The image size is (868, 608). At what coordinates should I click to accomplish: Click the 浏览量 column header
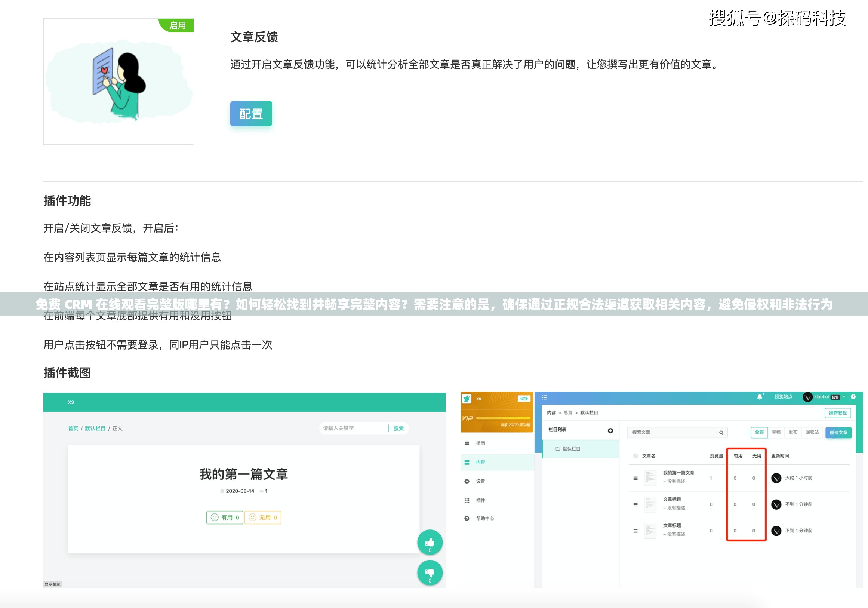coord(716,456)
